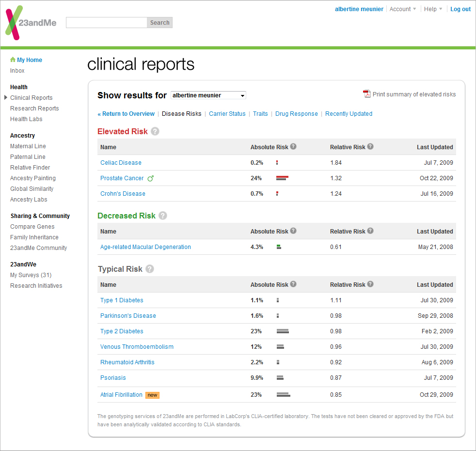Open Research Initiatives in the sidebar
Screen dimensions: 476x451
click(x=36, y=286)
